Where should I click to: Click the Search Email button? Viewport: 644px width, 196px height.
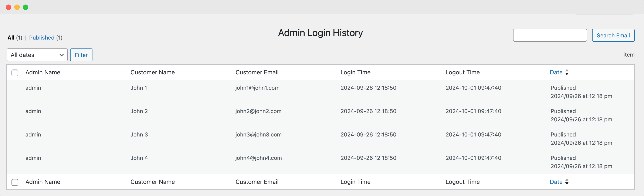[613, 35]
